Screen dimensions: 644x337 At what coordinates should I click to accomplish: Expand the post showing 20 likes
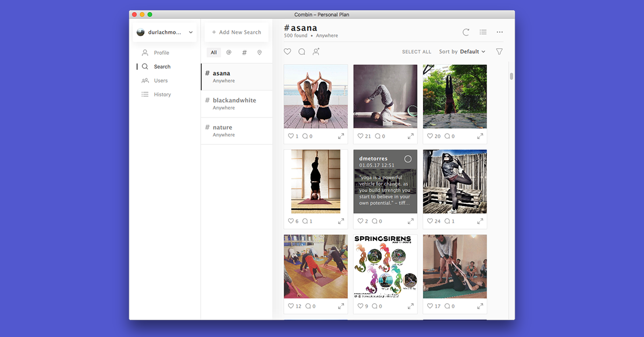click(480, 136)
